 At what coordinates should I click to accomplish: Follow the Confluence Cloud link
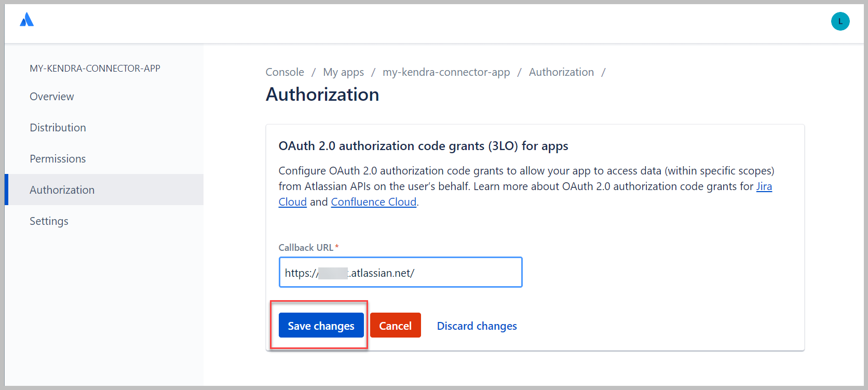click(374, 202)
